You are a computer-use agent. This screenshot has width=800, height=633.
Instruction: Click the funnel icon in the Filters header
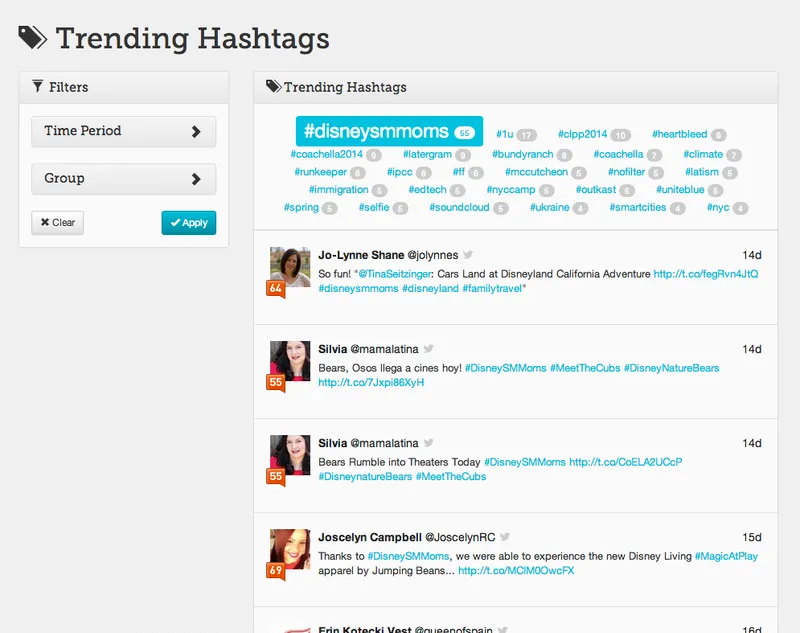tap(38, 86)
